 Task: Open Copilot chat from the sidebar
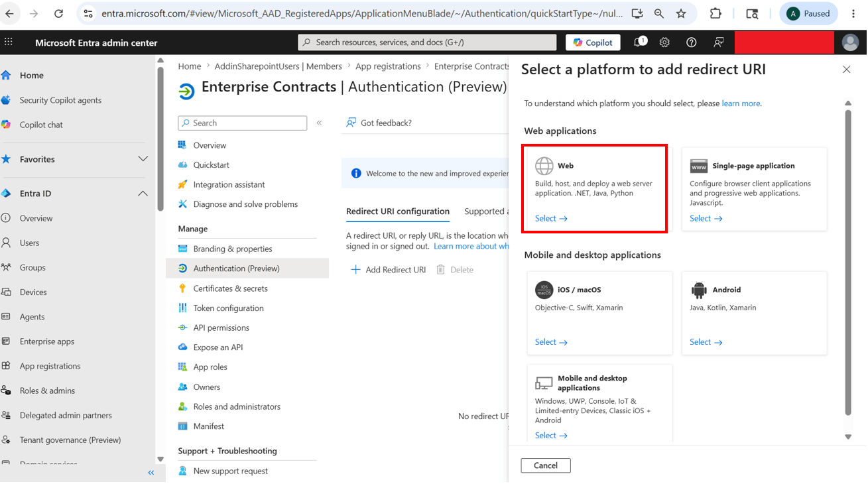point(41,125)
